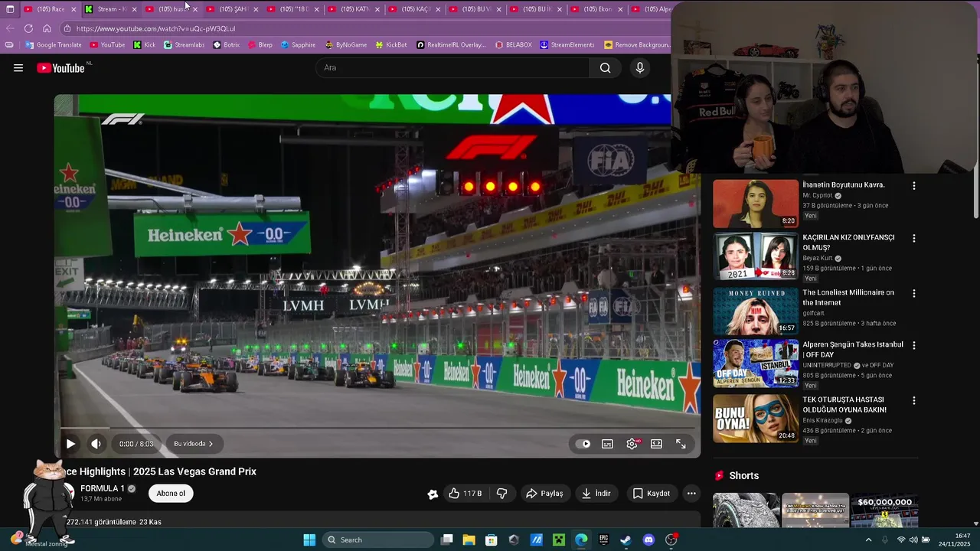
Task: Open the Blerp bookmark
Action: [260, 45]
